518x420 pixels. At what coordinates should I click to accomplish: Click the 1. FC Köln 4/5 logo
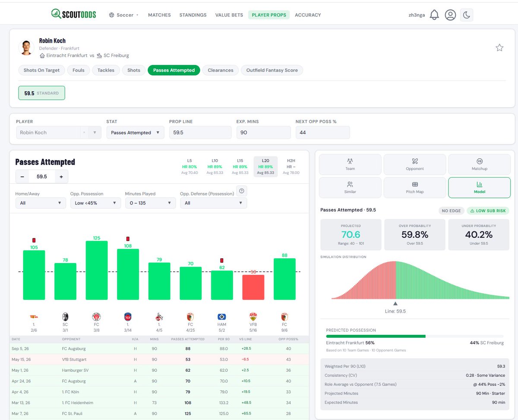click(x=159, y=317)
